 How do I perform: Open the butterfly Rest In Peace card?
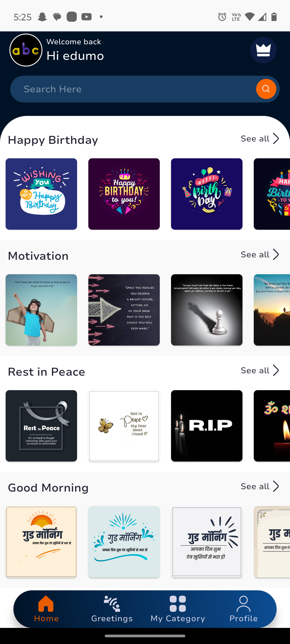pyautogui.click(x=124, y=426)
